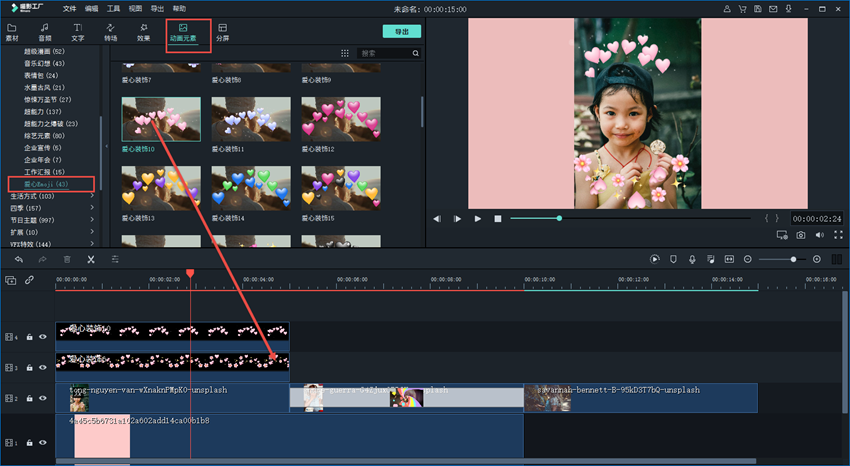Click the preview volume speaker icon
850x466 pixels.
pyautogui.click(x=819, y=235)
